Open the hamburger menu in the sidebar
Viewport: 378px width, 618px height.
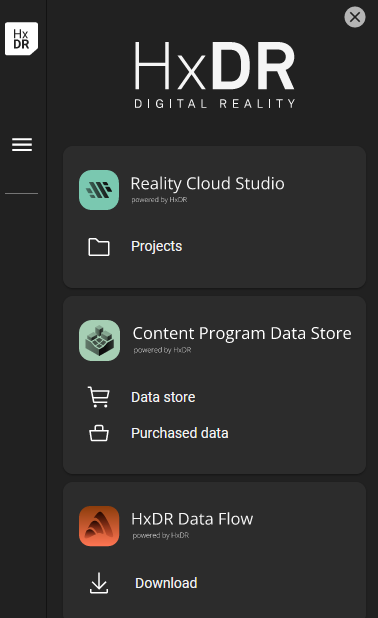tap(22, 145)
